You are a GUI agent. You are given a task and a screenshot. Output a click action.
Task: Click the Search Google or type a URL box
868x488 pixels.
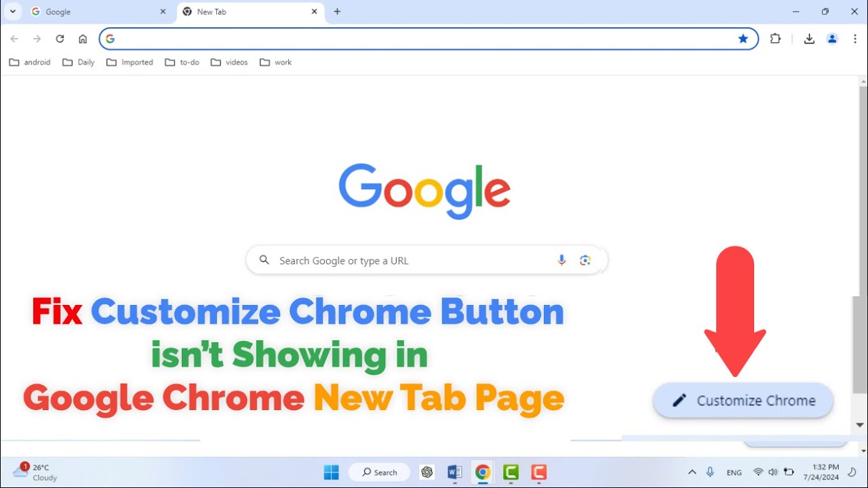click(x=427, y=260)
